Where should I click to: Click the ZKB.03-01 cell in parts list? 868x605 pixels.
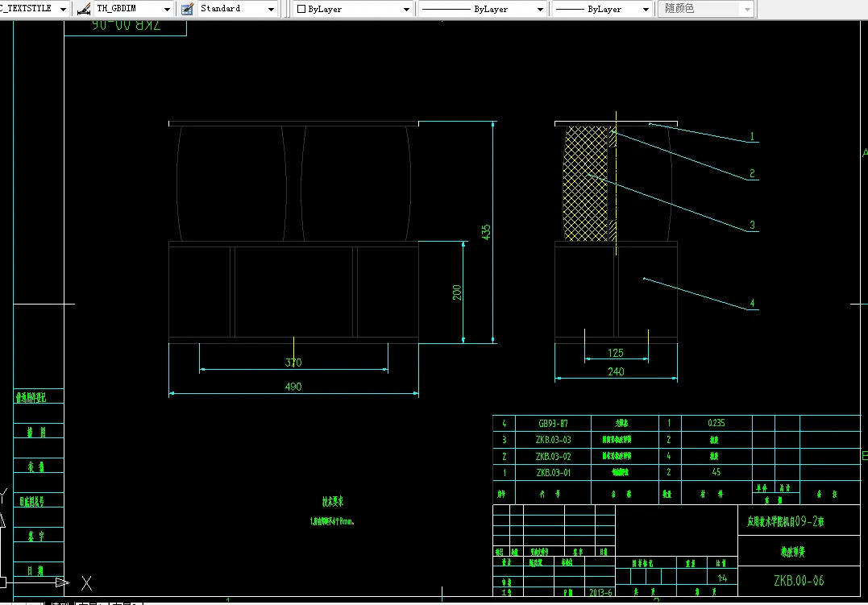click(x=553, y=473)
